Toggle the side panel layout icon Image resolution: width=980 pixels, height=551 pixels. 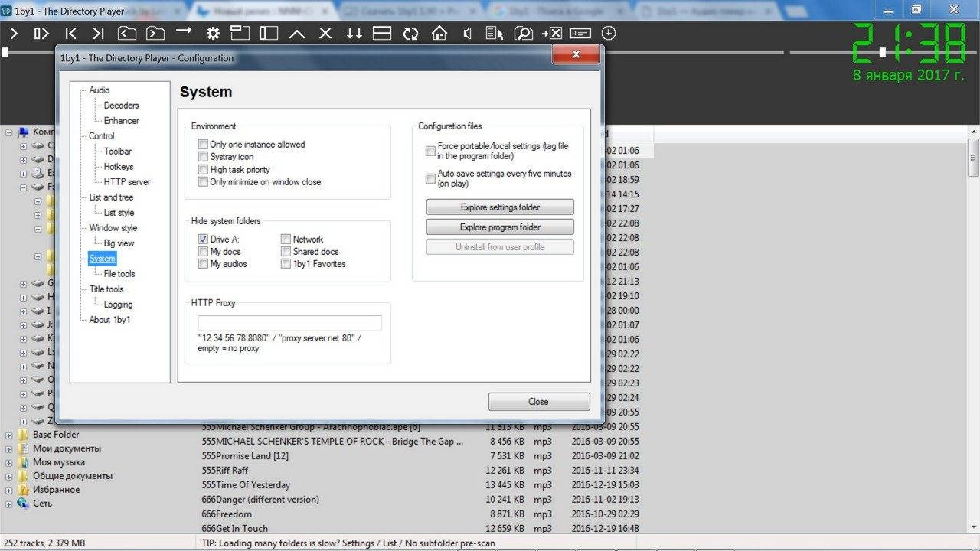point(269,34)
